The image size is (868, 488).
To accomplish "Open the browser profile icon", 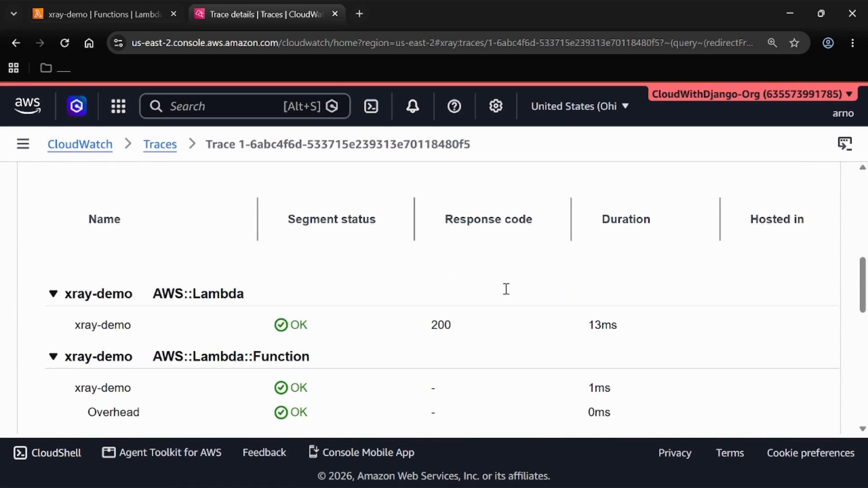I will tap(828, 43).
